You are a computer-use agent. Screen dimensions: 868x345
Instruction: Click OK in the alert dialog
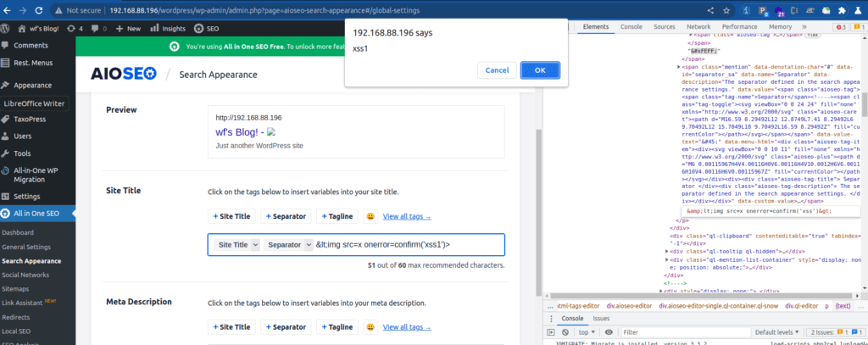[x=539, y=70]
